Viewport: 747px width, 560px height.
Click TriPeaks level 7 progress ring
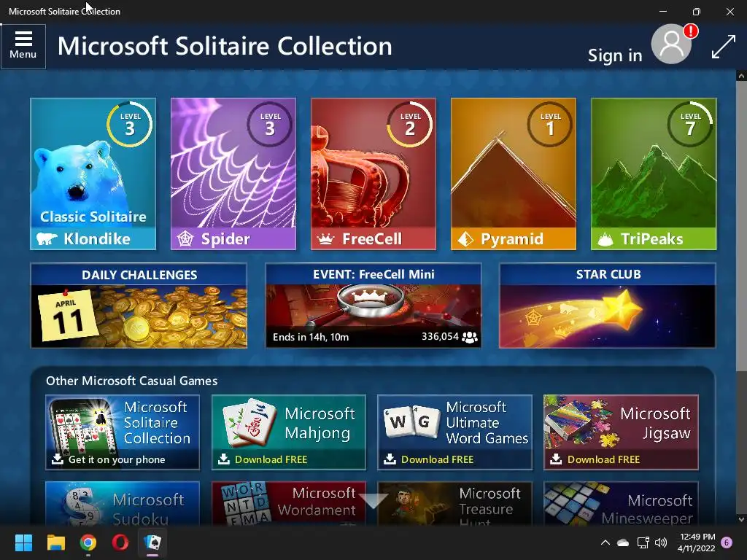690,124
